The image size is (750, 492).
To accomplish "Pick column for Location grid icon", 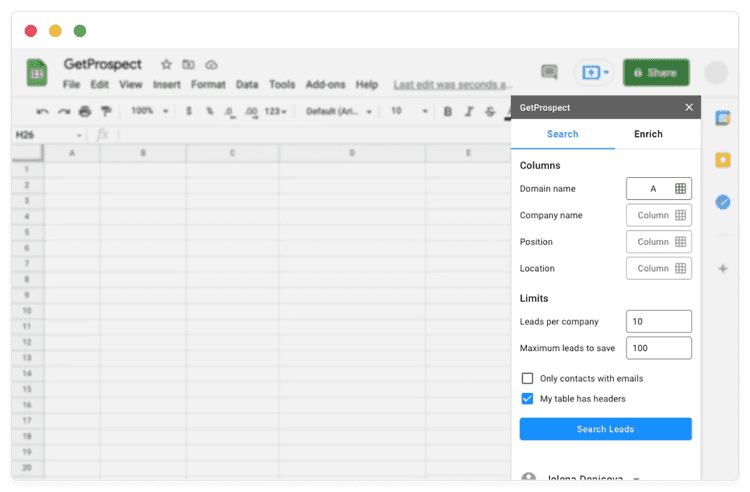I will coord(680,268).
